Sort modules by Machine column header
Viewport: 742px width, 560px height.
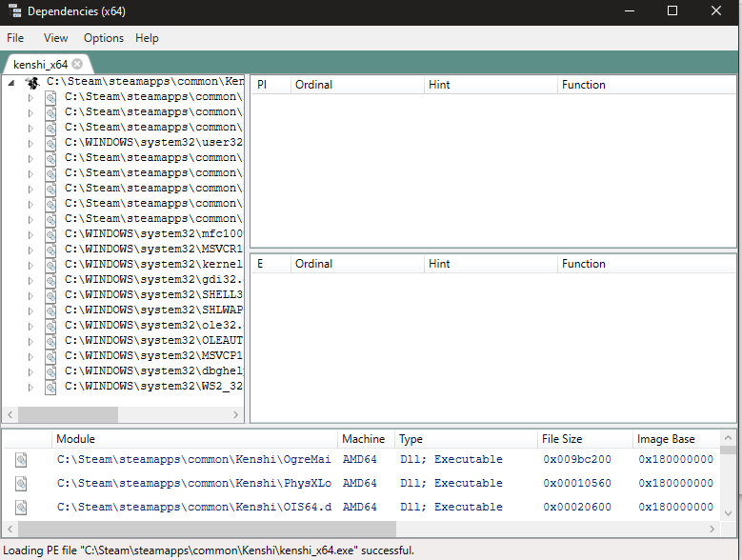coord(366,439)
